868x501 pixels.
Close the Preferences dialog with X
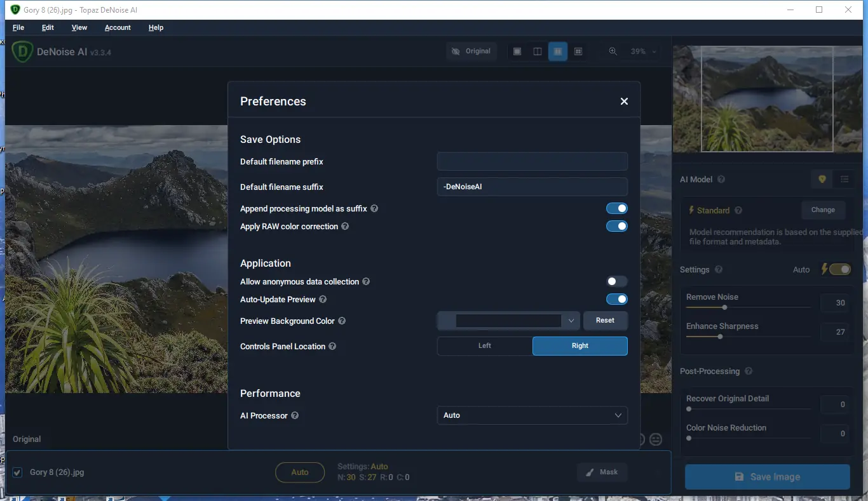tap(624, 102)
